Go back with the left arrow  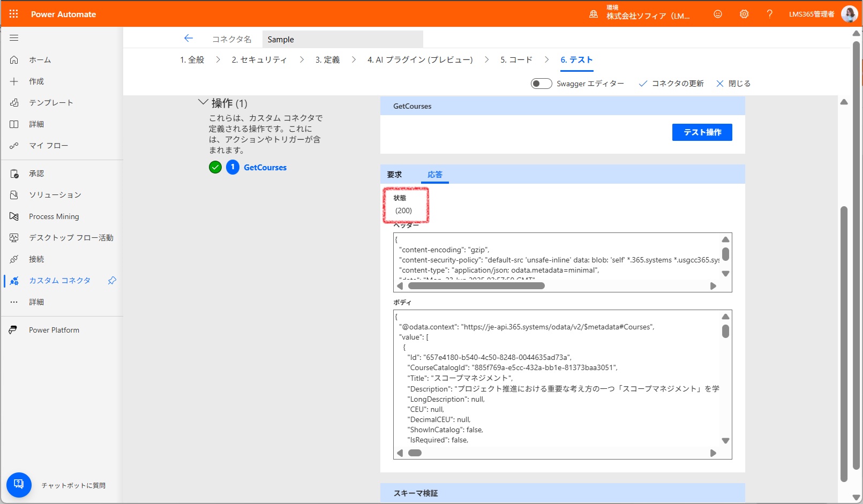188,38
